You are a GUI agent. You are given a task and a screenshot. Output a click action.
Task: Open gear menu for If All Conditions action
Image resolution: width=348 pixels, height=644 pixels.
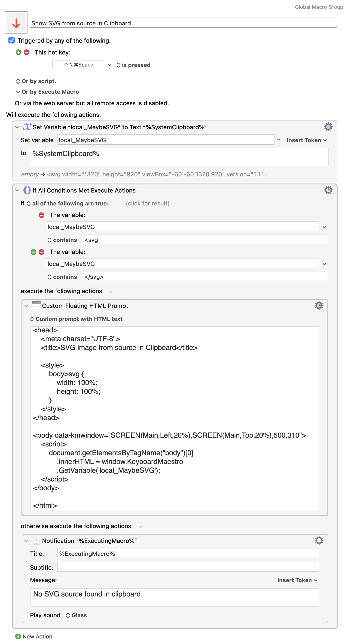point(328,190)
